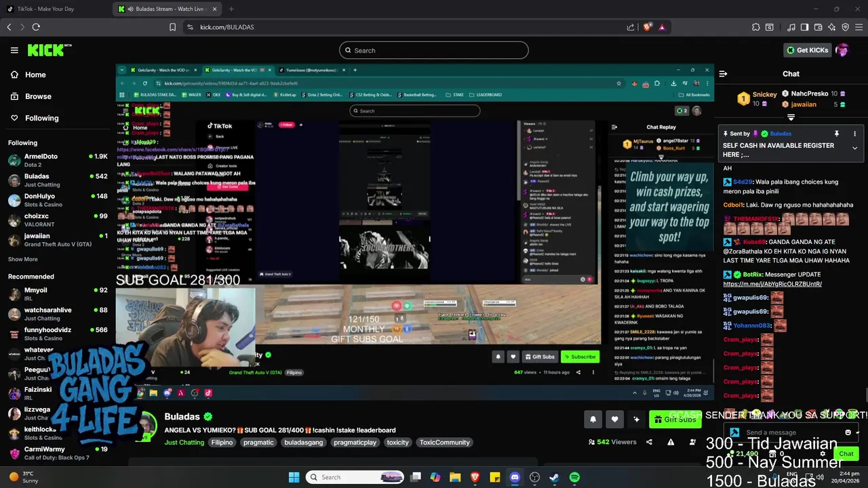
Task: Select the pragmatic tag
Action: 258,443
